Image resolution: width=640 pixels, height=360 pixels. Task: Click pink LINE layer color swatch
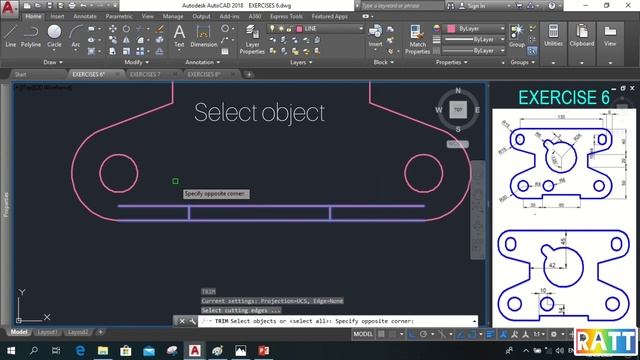click(x=299, y=29)
